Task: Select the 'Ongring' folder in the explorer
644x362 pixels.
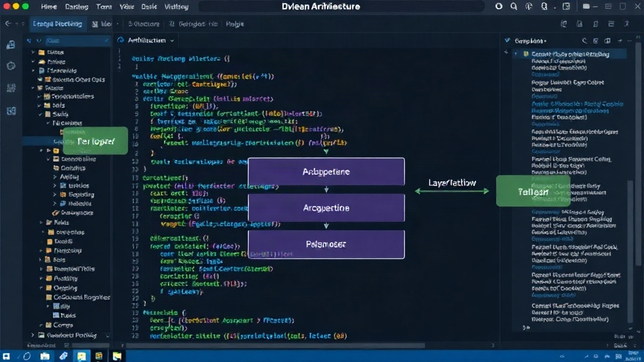Action: pyautogui.click(x=65, y=288)
